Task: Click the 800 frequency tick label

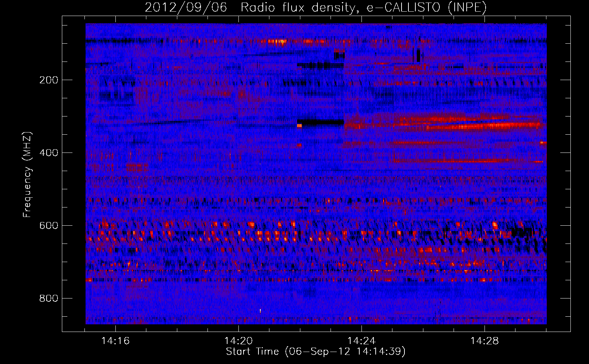Action: (x=49, y=298)
